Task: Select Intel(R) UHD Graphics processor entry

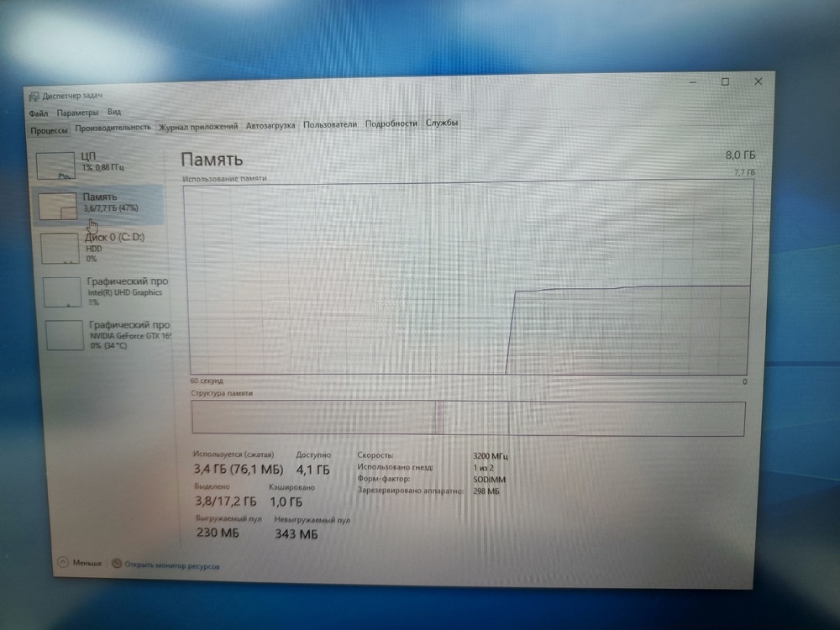Action: [x=106, y=291]
